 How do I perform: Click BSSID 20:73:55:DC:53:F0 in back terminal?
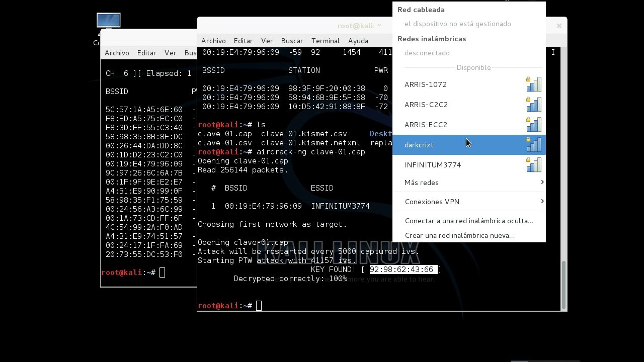pyautogui.click(x=144, y=254)
